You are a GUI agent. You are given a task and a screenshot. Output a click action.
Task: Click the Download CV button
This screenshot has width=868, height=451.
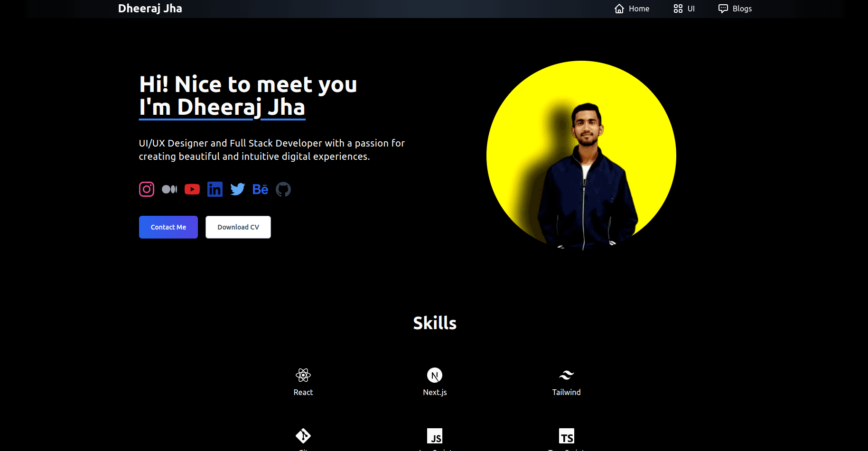[238, 227]
